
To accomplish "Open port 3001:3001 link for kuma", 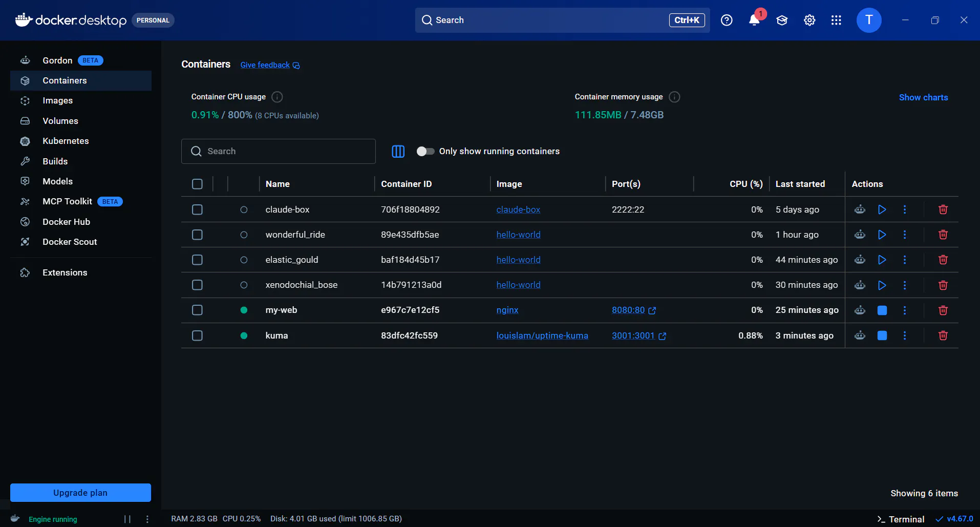I will (x=639, y=335).
